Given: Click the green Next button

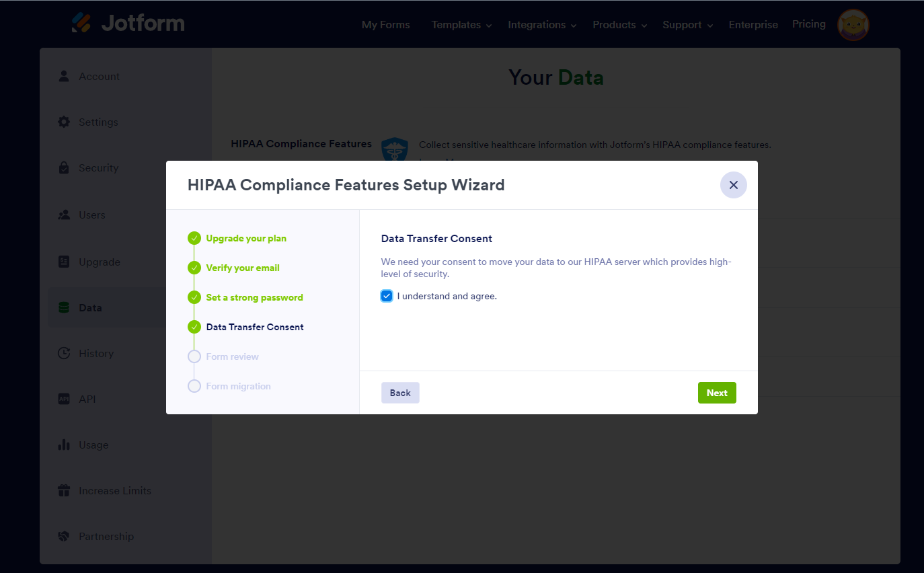Looking at the screenshot, I should point(717,393).
